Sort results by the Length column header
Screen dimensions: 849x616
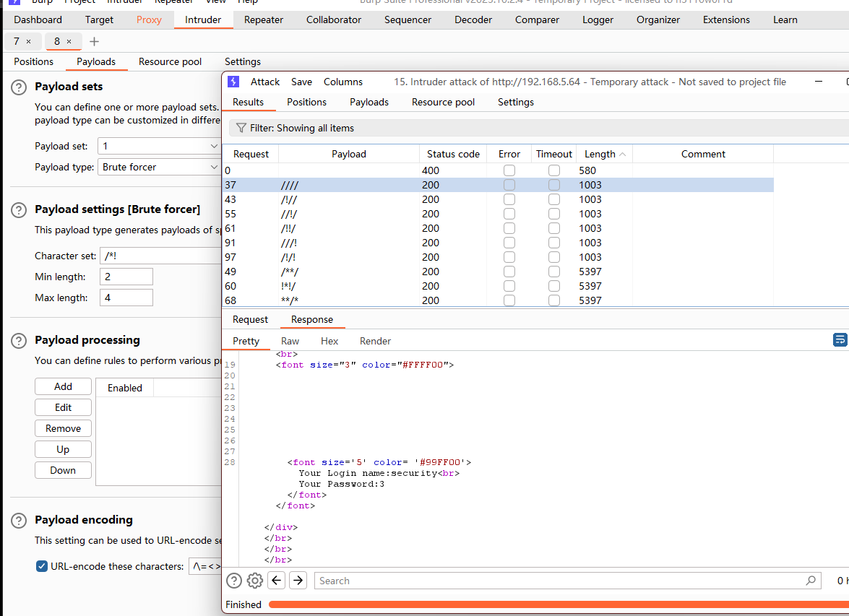click(600, 154)
